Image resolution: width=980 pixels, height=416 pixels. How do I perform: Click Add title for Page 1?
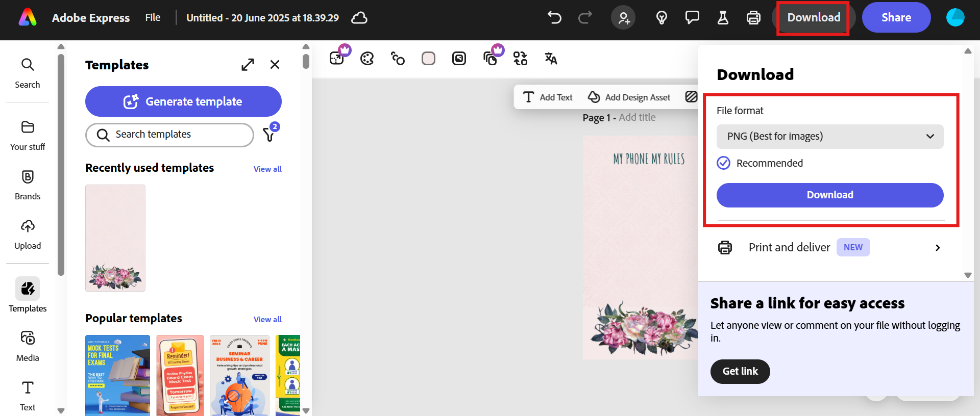(x=637, y=118)
